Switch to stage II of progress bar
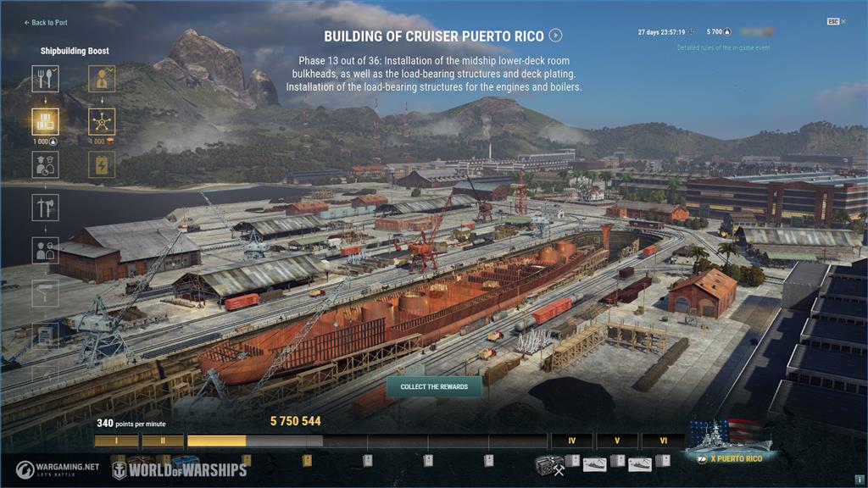This screenshot has height=488, width=868. click(x=163, y=441)
